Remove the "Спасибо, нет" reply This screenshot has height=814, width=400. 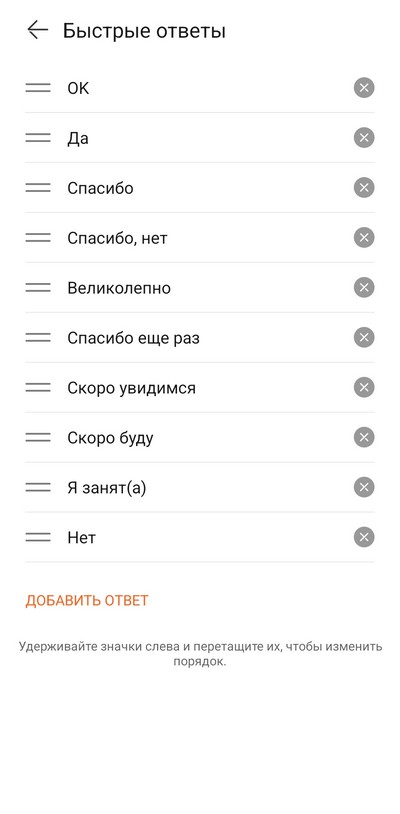pyautogui.click(x=364, y=238)
